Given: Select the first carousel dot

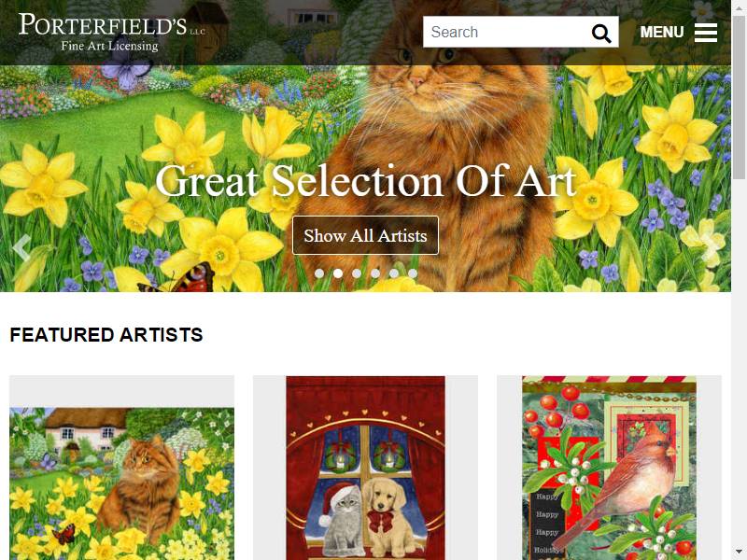Looking at the screenshot, I should pos(319,273).
